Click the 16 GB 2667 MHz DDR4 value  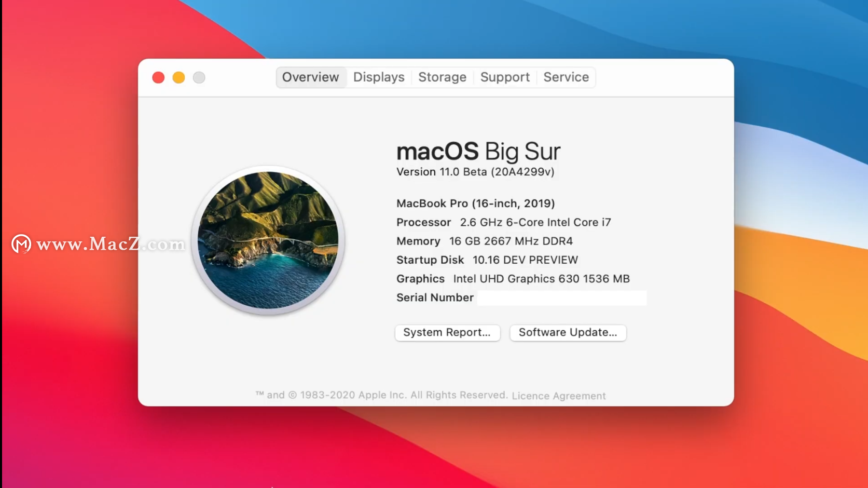[511, 241]
